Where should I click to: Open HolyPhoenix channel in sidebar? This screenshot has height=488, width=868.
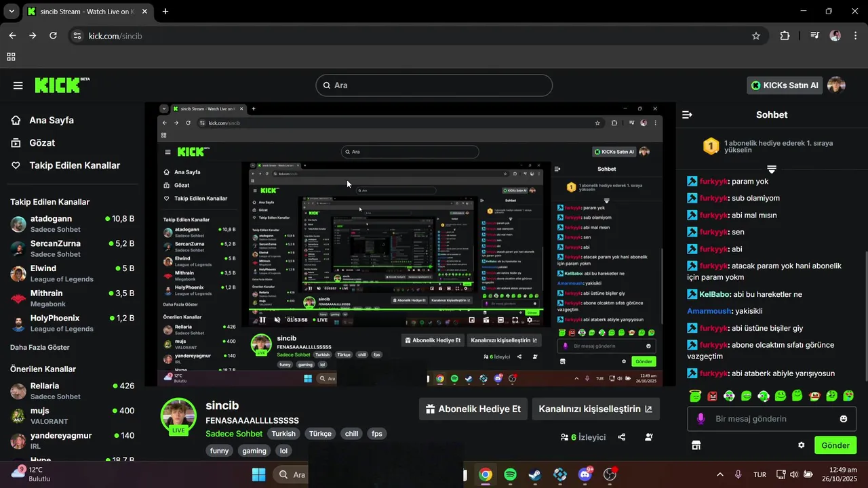[73, 323]
